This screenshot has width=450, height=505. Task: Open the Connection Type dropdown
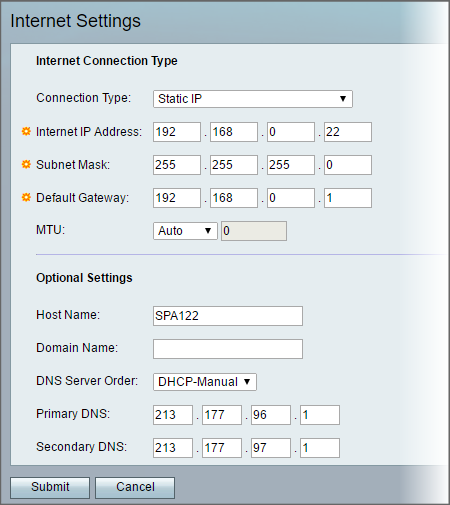pyautogui.click(x=253, y=99)
